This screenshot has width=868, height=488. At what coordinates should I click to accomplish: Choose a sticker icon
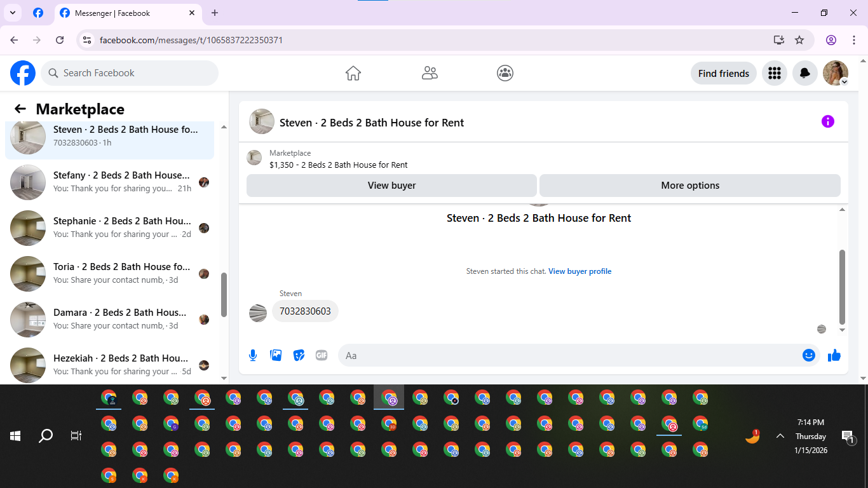click(x=299, y=355)
